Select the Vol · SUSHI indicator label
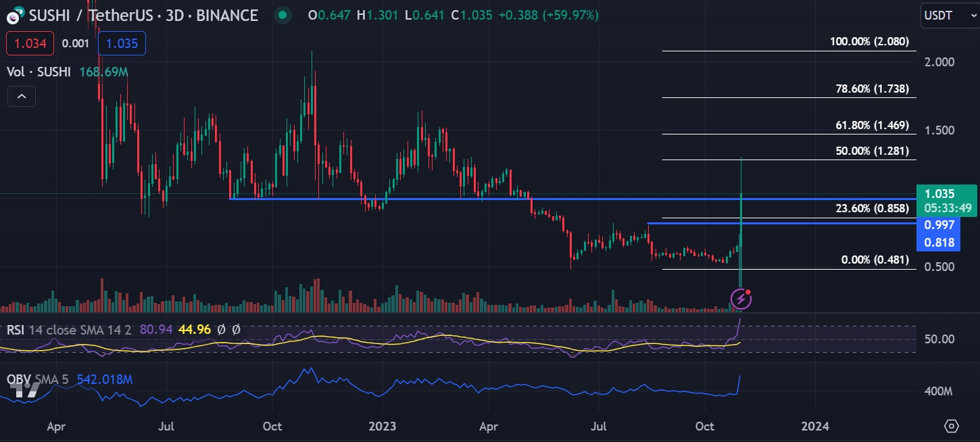The width and height of the screenshot is (980, 442). coord(39,71)
